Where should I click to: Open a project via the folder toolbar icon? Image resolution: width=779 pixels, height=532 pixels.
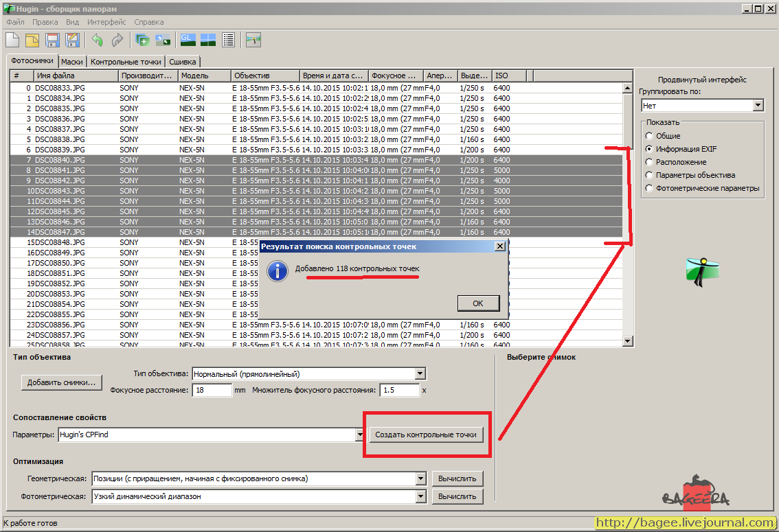(32, 40)
